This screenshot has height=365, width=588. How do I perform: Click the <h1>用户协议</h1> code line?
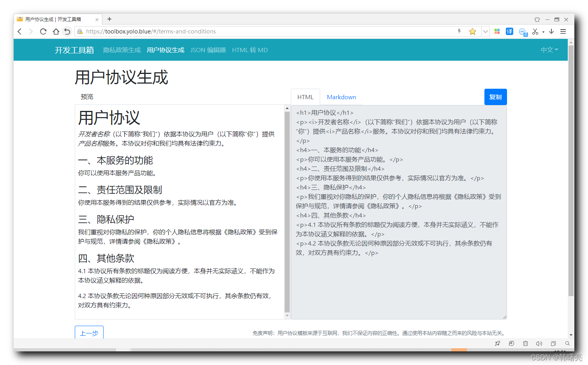click(325, 112)
